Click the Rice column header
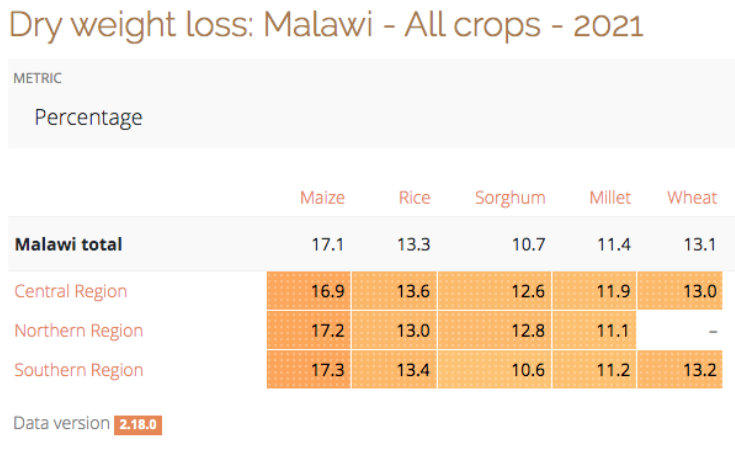 414,197
